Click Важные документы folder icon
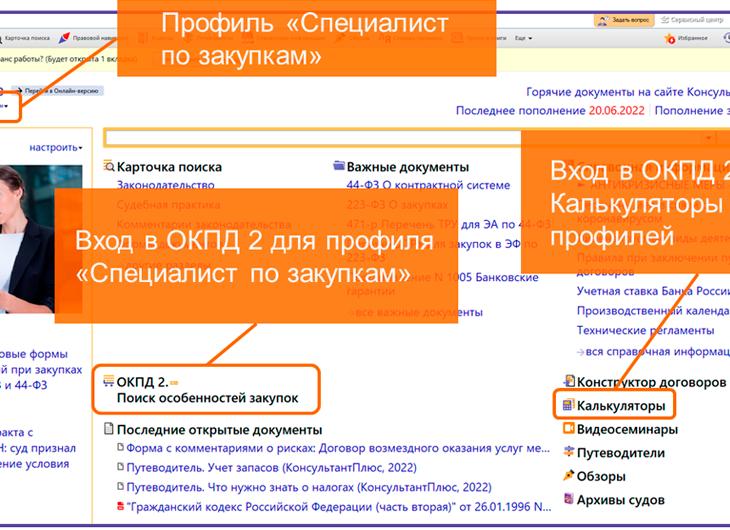 (339, 165)
